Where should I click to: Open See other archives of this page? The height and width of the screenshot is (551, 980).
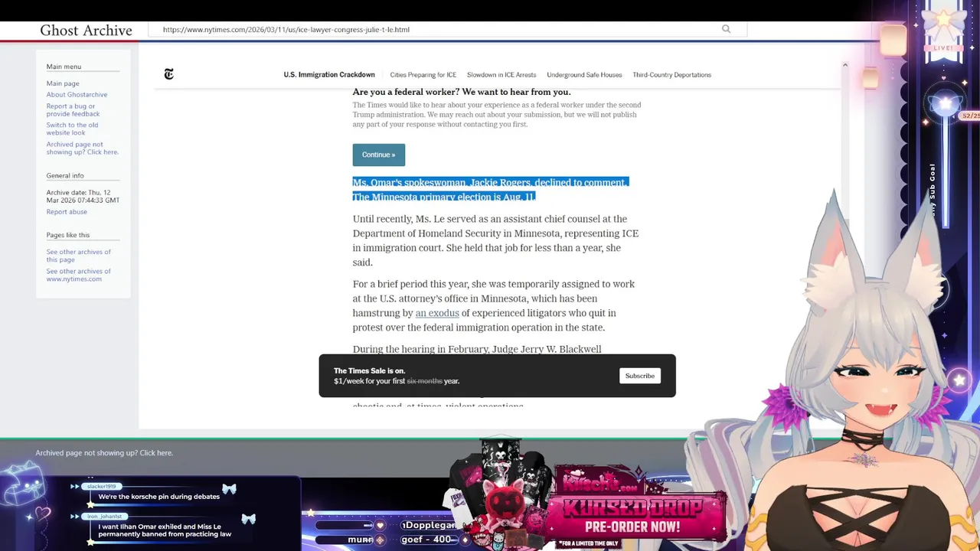(x=78, y=256)
